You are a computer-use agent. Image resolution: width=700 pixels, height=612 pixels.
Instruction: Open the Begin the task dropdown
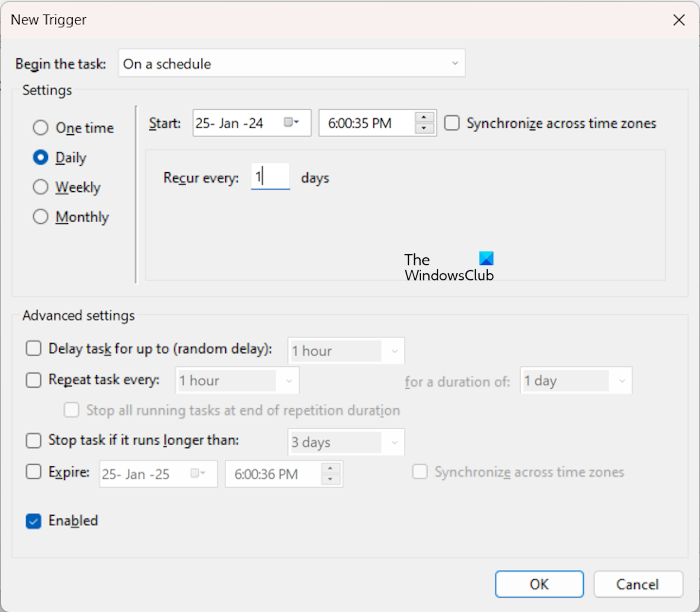tap(291, 64)
